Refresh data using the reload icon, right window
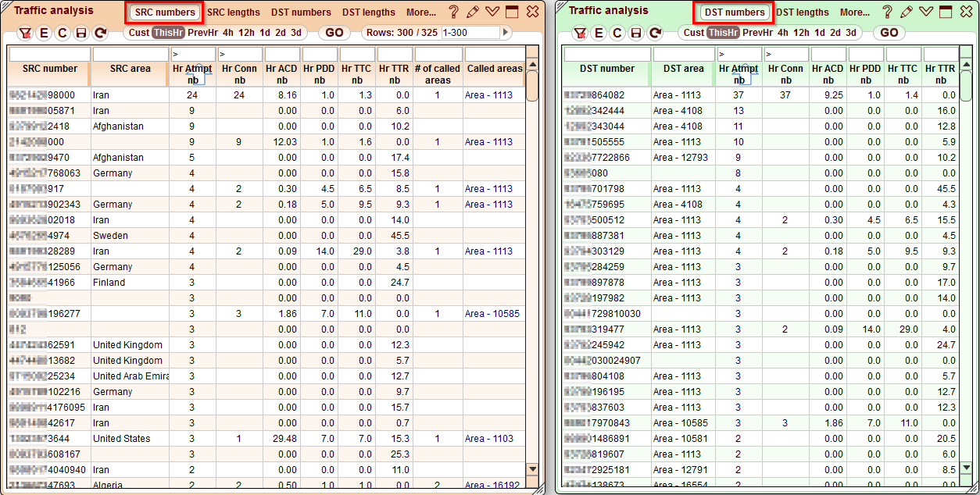 pos(653,33)
